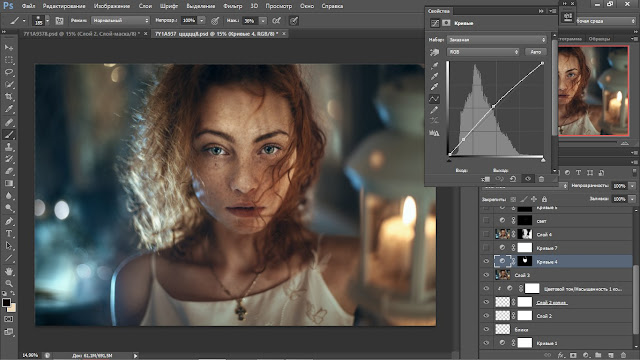Image resolution: width=640 pixels, height=360 pixels.
Task: Open the workspace switcher dropdown
Action: [606, 21]
